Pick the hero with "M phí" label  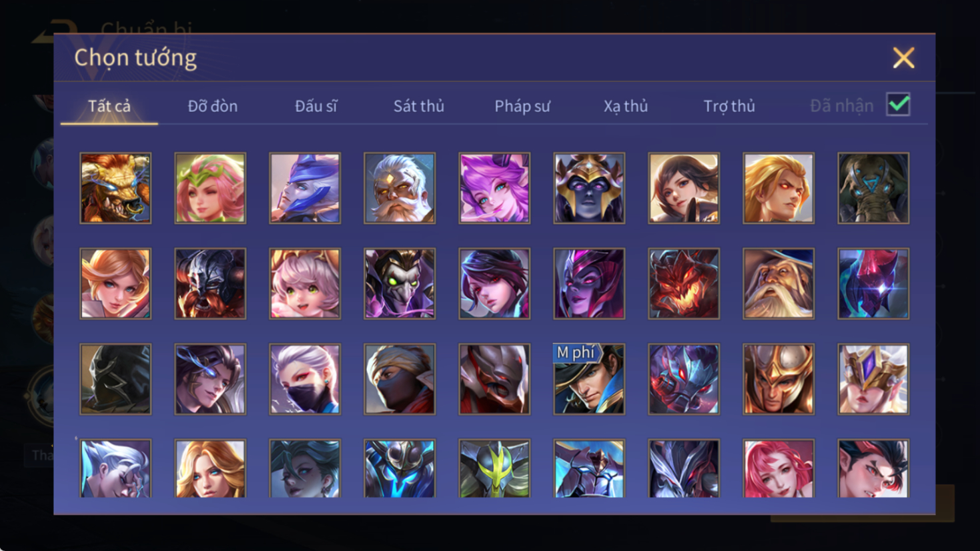tap(589, 379)
